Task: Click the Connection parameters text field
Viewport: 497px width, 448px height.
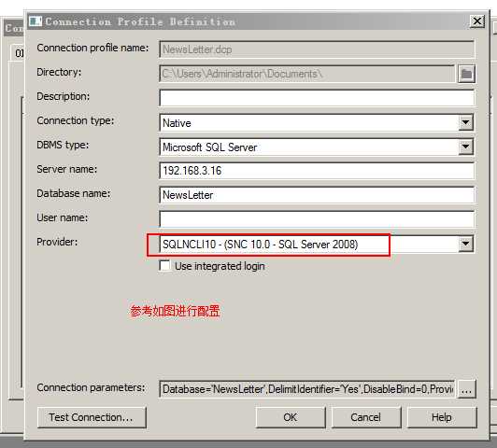Action: pyautogui.click(x=307, y=389)
